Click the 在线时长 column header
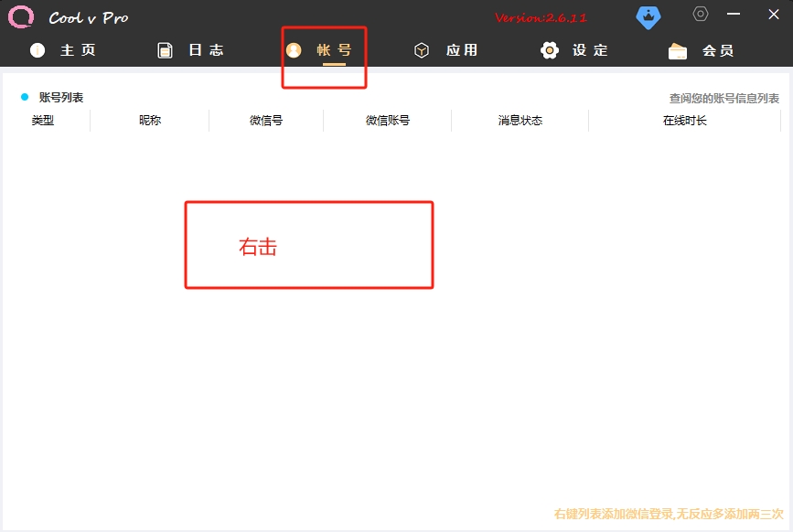The image size is (793, 532). [685, 121]
